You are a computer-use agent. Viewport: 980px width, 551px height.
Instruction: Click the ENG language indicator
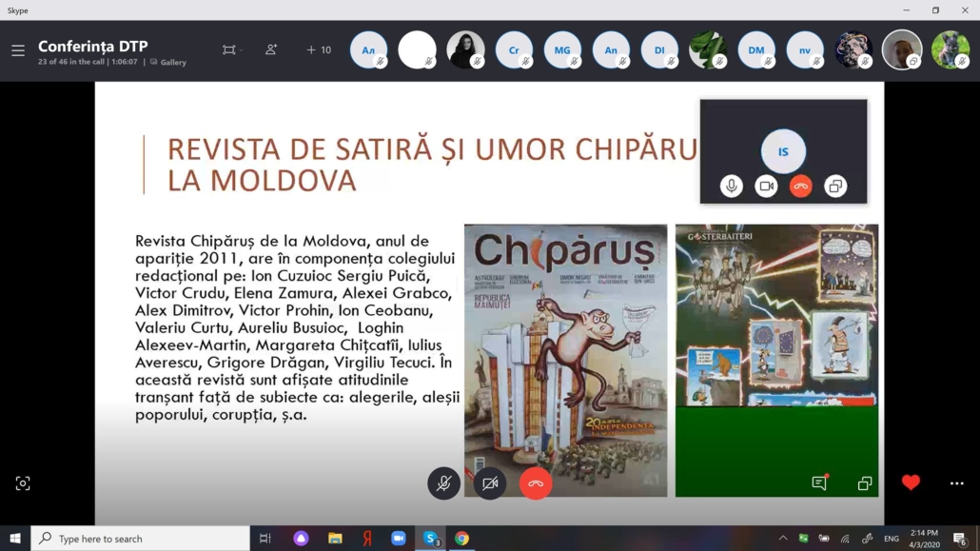tap(892, 539)
